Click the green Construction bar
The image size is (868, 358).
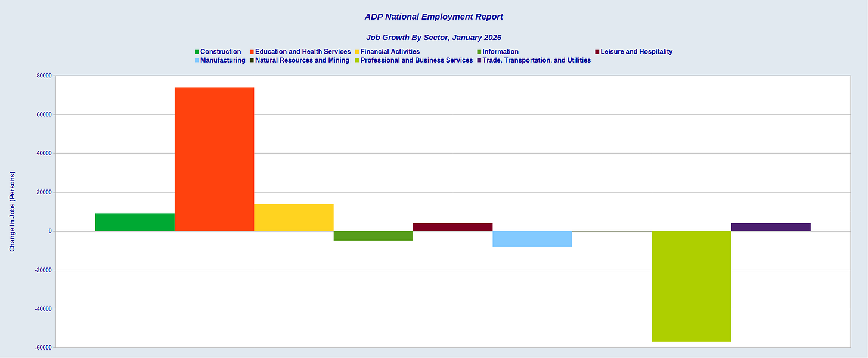[135, 222]
